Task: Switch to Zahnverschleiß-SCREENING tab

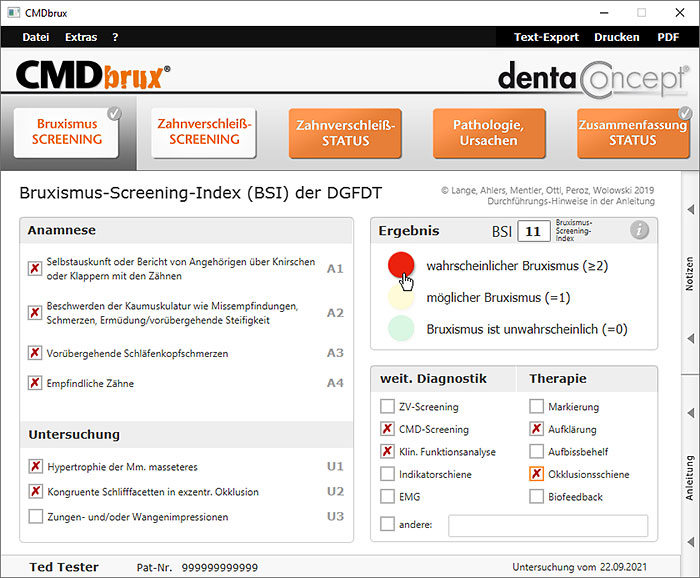Action: click(x=204, y=133)
